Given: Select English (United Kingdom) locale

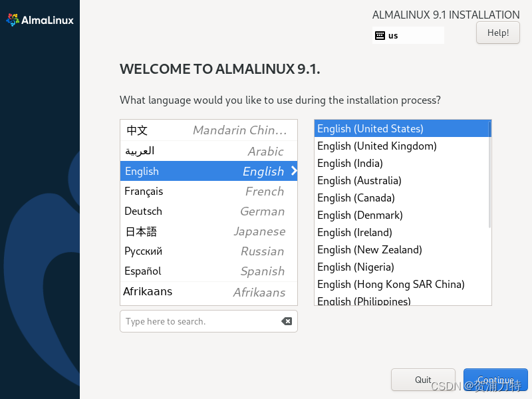Looking at the screenshot, I should tap(403, 146).
